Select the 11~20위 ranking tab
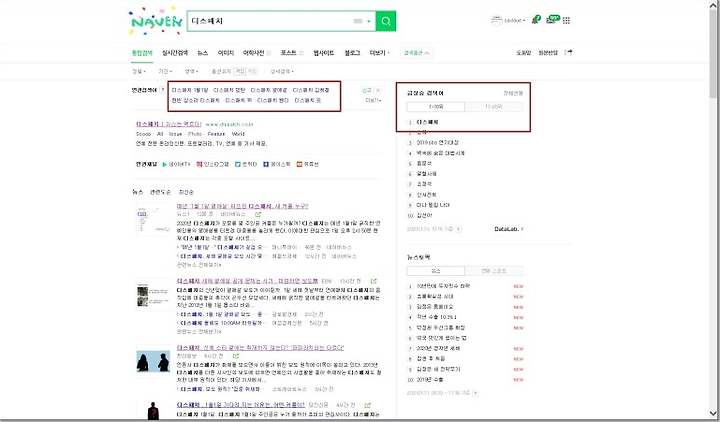Image resolution: width=720 pixels, height=422 pixels. [494, 107]
